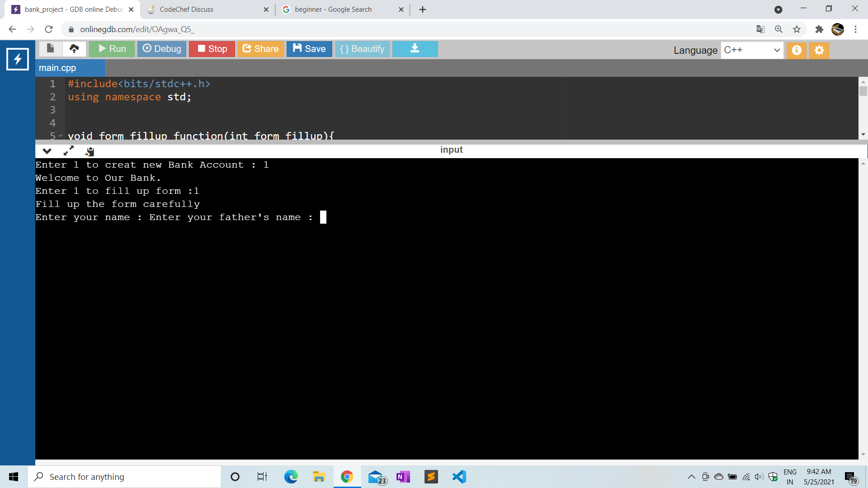Click the download code icon button
The height and width of the screenshot is (488, 868).
pos(415,49)
